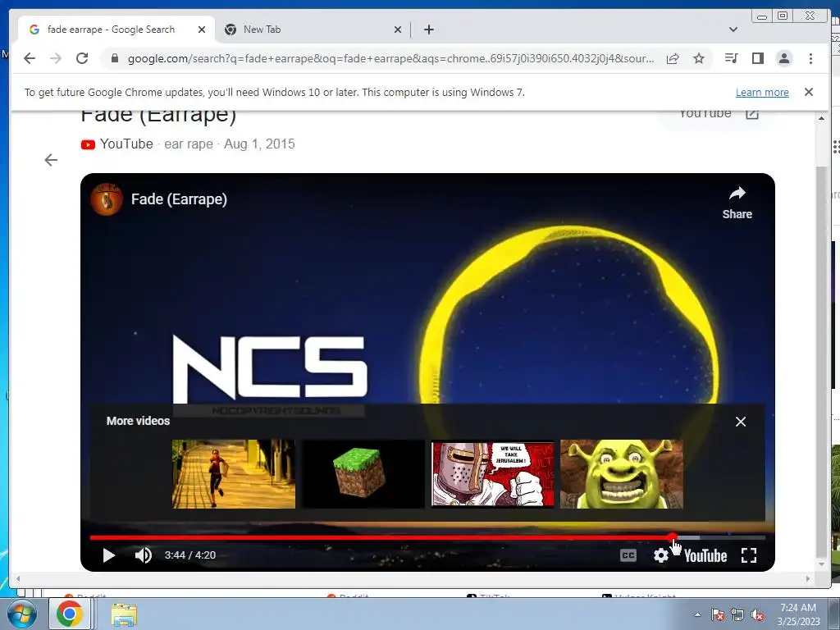Open the Chrome profile avatar menu
Image resolution: width=840 pixels, height=630 pixels.
pyautogui.click(x=784, y=58)
